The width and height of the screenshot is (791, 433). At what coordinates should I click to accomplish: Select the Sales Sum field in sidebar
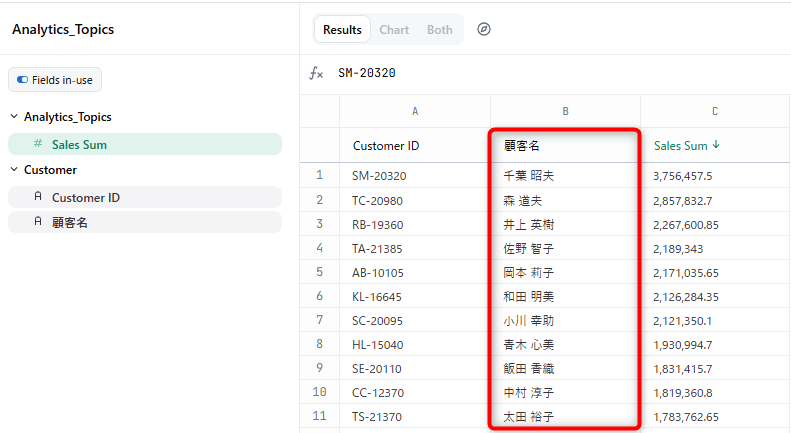(145, 144)
